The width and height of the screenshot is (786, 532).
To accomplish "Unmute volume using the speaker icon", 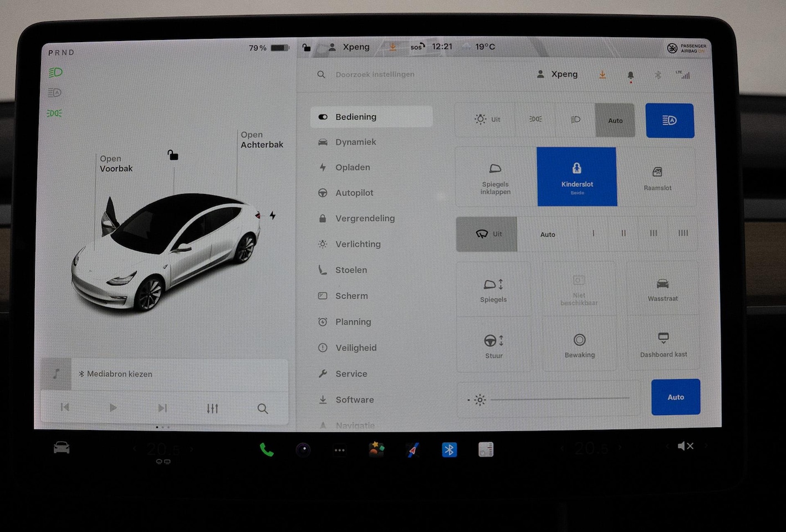I will pos(685,446).
